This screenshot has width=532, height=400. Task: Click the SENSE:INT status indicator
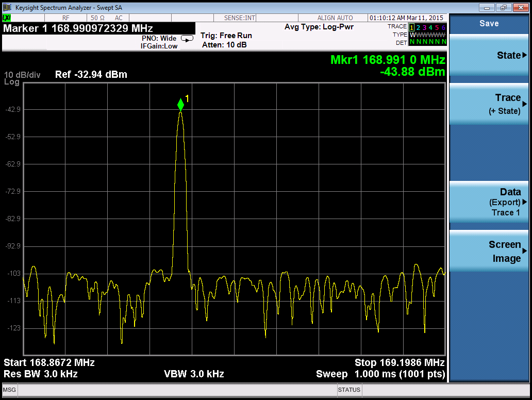tap(240, 18)
